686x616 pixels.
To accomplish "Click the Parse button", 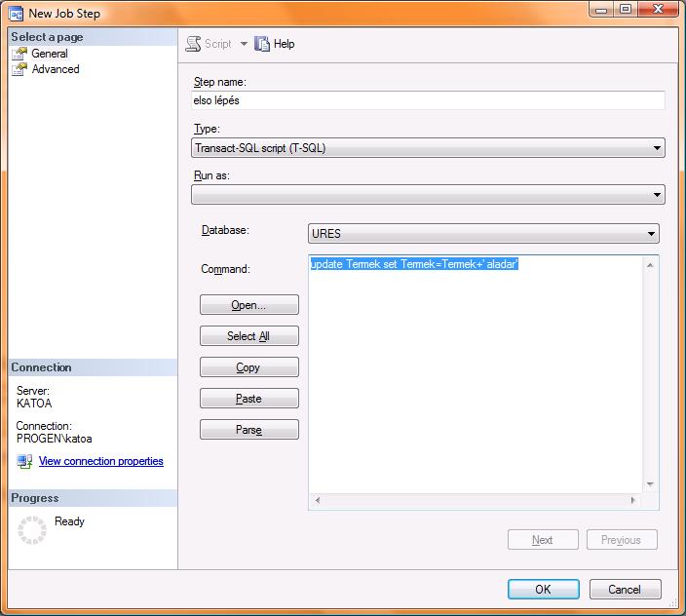I will [x=249, y=430].
